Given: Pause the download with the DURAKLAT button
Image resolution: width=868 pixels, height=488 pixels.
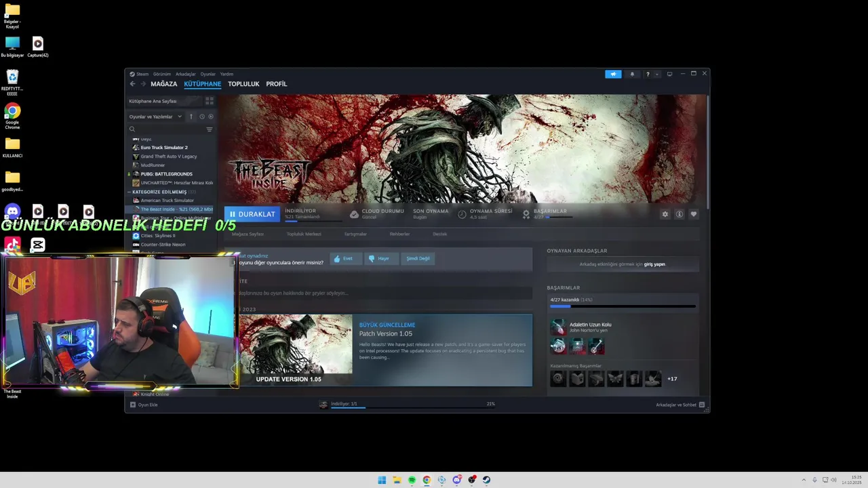Looking at the screenshot, I should point(252,214).
